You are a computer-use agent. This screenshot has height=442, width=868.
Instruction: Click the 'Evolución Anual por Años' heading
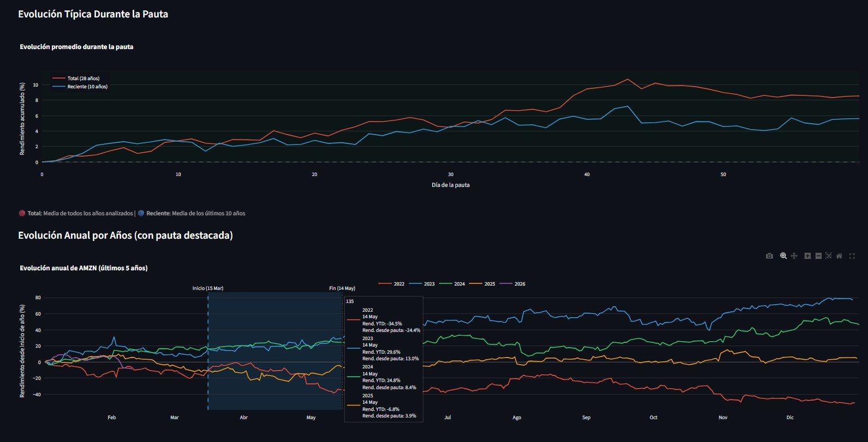[125, 235]
